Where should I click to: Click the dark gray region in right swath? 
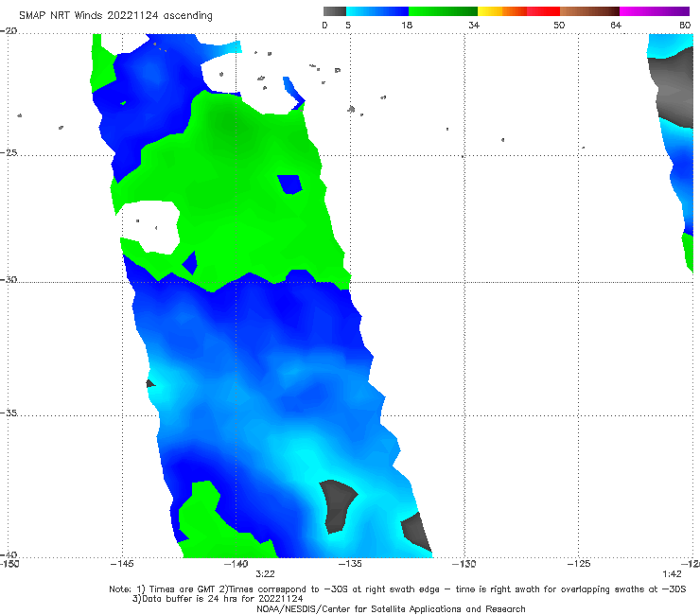click(x=674, y=87)
